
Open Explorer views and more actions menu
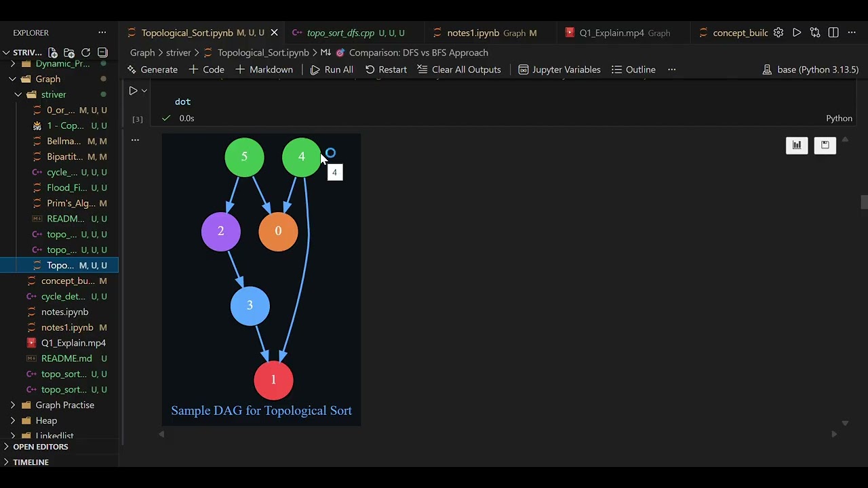pyautogui.click(x=102, y=33)
